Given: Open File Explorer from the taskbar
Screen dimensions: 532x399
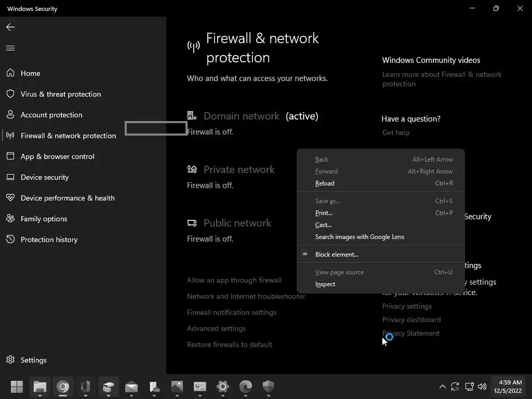Looking at the screenshot, I should tap(39, 387).
